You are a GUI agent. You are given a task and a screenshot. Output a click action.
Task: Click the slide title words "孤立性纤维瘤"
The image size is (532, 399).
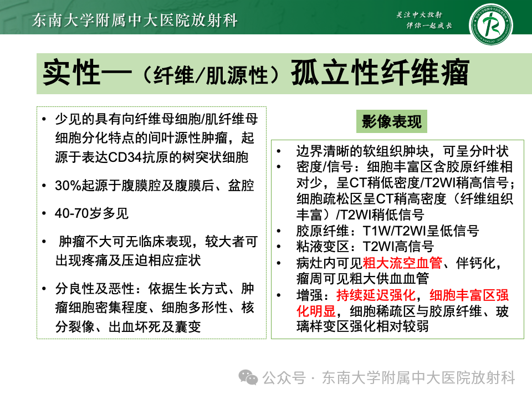380,73
